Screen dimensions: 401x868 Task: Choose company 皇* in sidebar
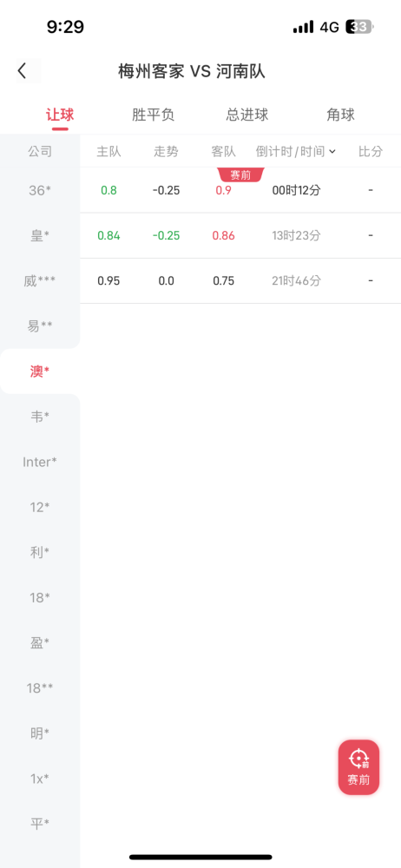pos(40,236)
